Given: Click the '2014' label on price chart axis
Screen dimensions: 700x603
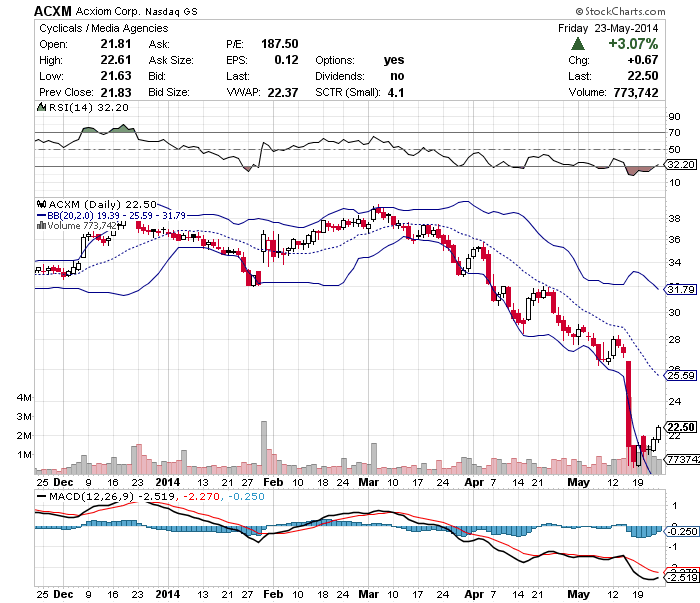Looking at the screenshot, I should [x=167, y=482].
